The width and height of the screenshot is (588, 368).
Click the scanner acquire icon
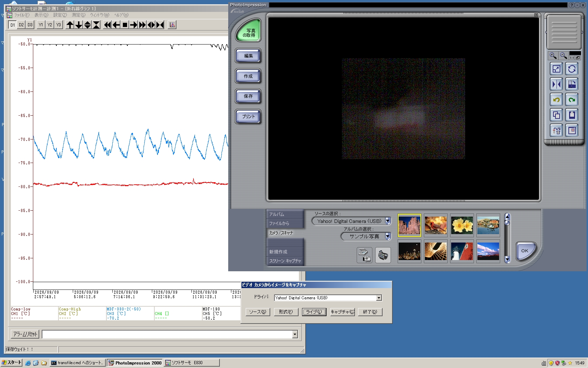point(364,255)
